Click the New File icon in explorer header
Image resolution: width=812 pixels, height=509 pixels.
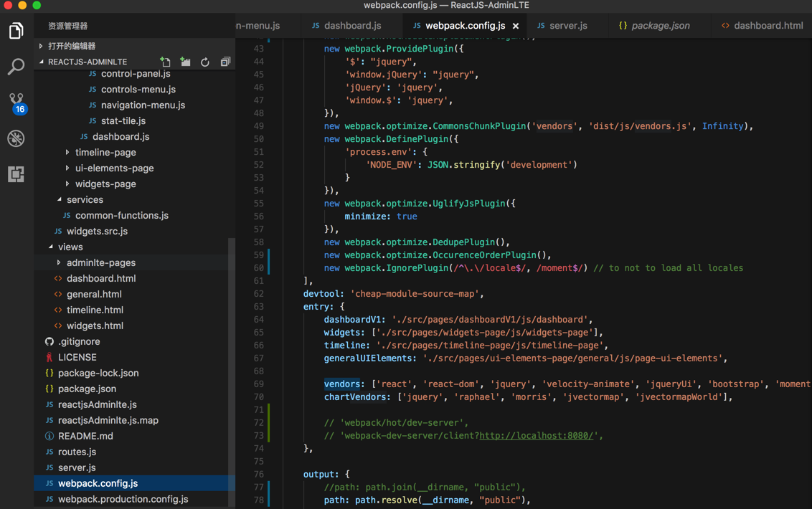click(x=166, y=62)
